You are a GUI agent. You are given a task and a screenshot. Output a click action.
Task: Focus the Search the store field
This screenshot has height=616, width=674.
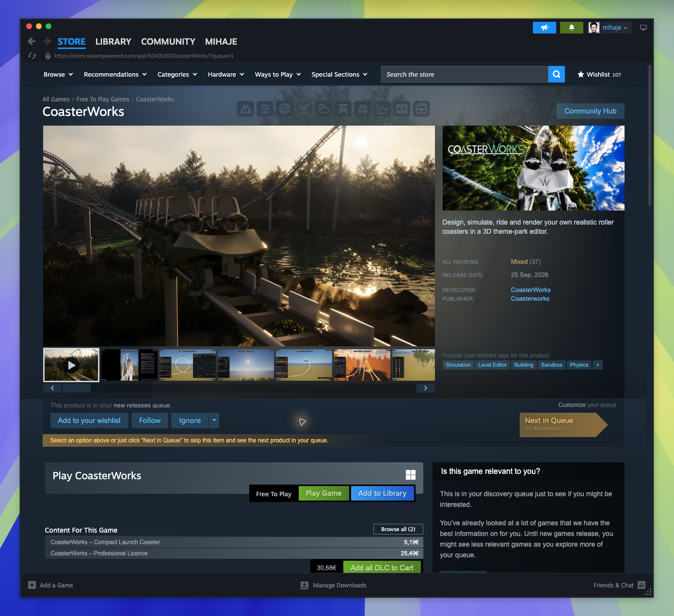[x=465, y=74]
